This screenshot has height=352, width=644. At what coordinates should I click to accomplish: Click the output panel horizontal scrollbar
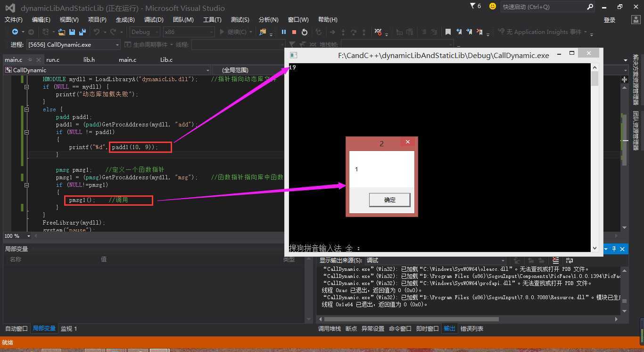point(468,319)
